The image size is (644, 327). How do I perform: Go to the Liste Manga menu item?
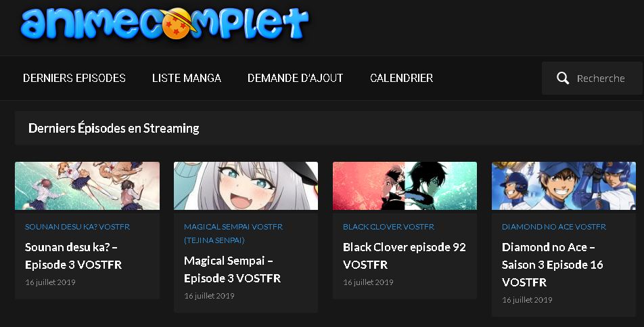[187, 78]
